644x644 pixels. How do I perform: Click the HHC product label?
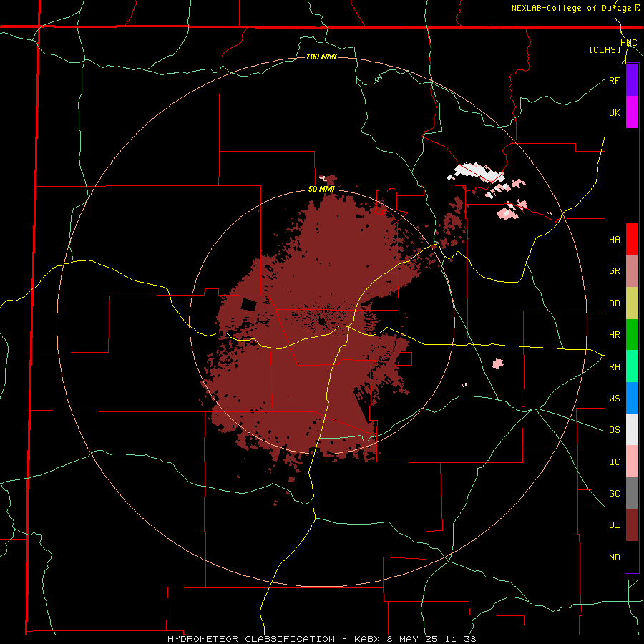628,43
